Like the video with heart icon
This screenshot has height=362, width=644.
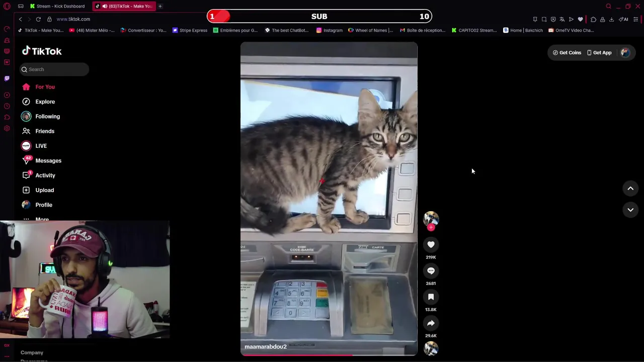click(431, 244)
